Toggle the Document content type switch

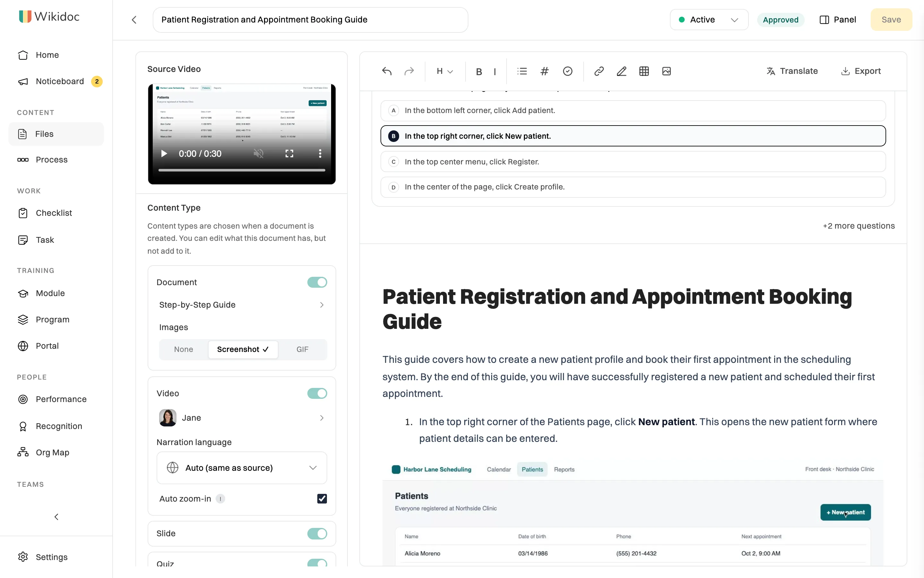(x=317, y=282)
